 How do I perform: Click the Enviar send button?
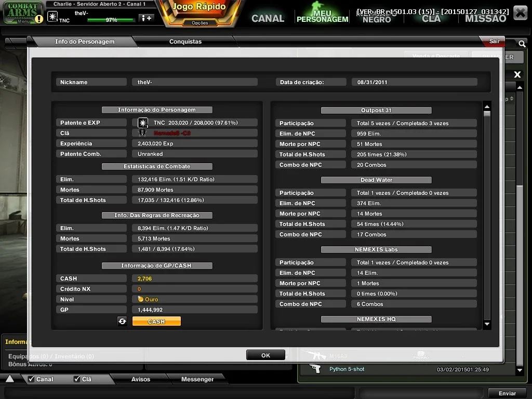[x=507, y=393]
